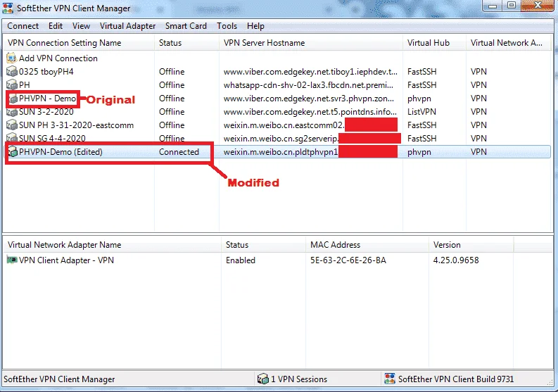The image size is (558, 392).
Task: Open the Edit menu
Action: (56, 26)
